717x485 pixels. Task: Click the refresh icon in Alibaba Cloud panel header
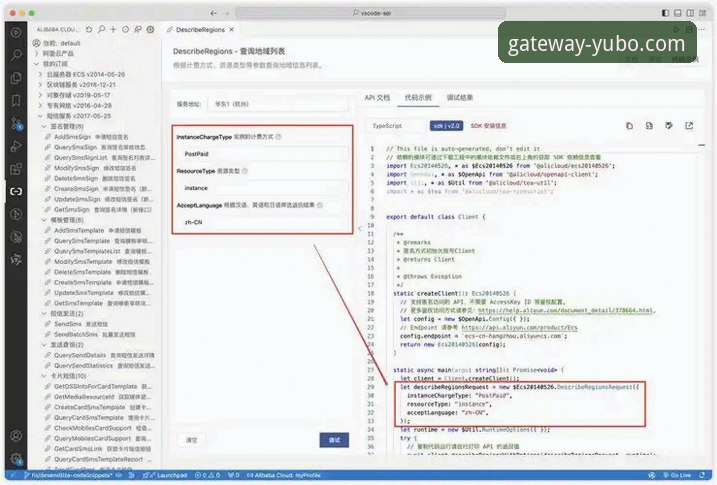tap(89, 29)
